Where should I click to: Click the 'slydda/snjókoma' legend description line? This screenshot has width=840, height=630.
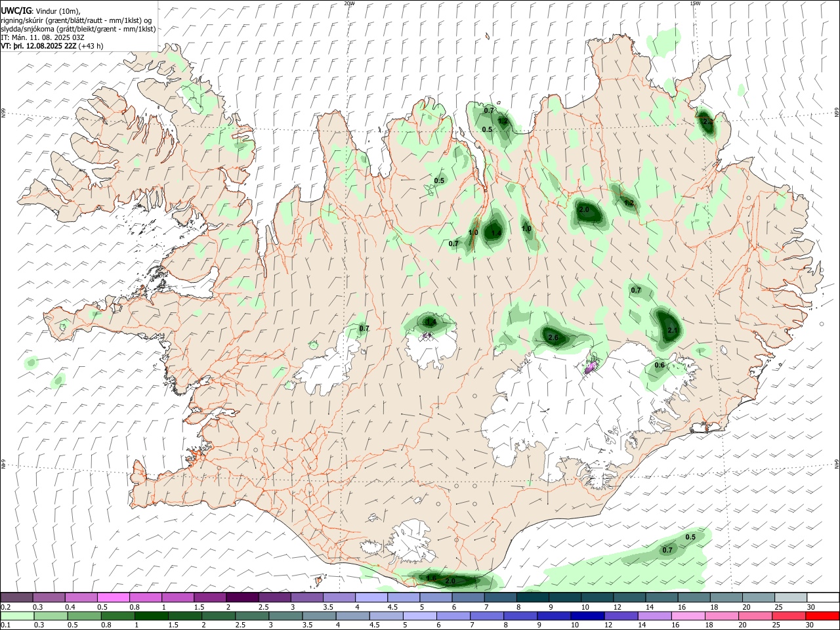pyautogui.click(x=78, y=29)
